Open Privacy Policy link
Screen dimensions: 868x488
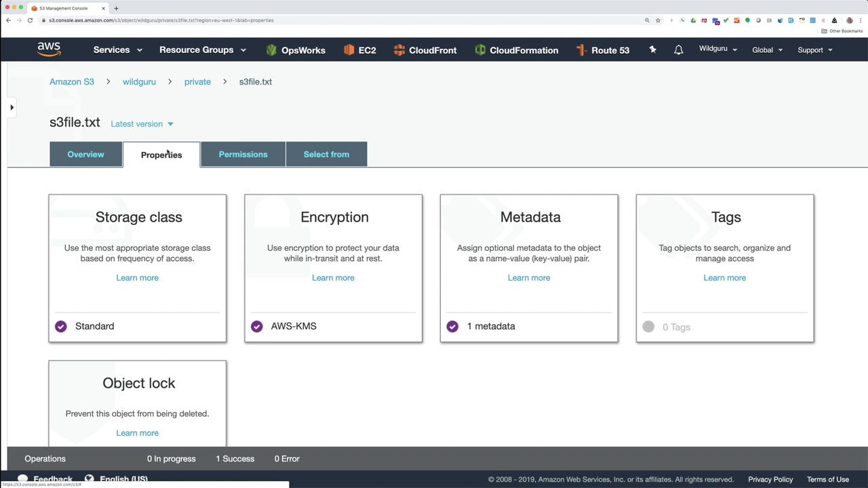pos(770,479)
